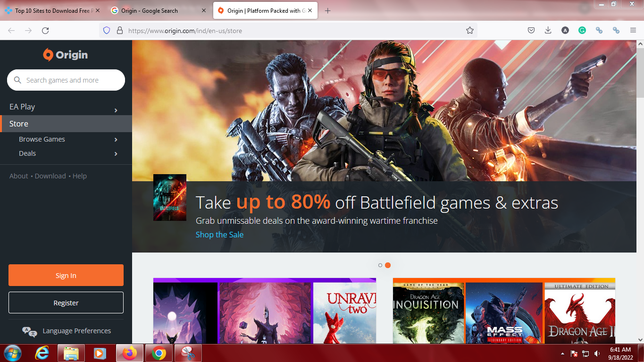The image size is (644, 362).
Task: Click the network status tray icon
Action: (x=586, y=354)
